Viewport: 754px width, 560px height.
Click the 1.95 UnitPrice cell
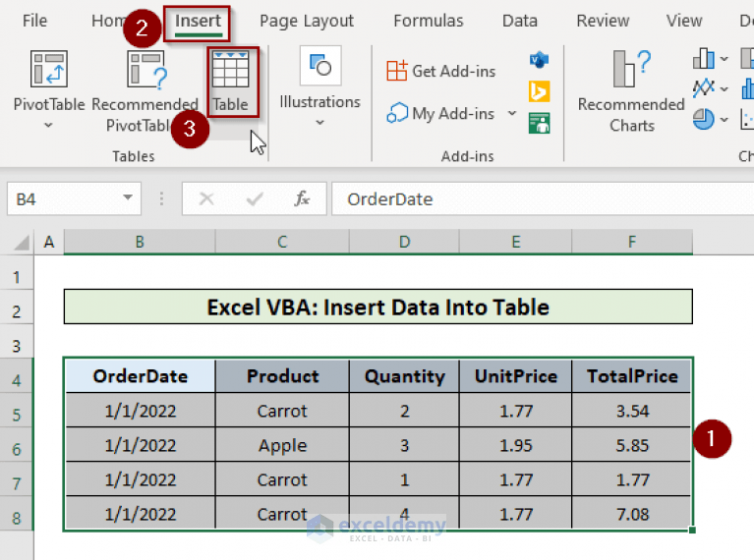[x=515, y=445]
